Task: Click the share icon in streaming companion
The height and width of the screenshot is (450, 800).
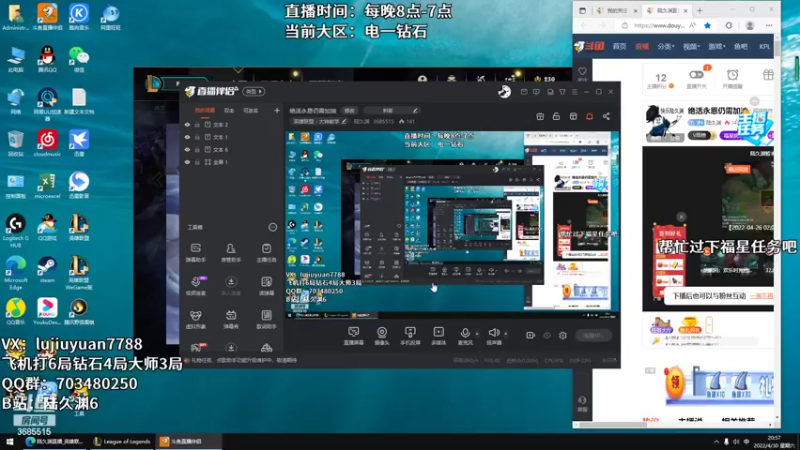Action: coord(606,117)
